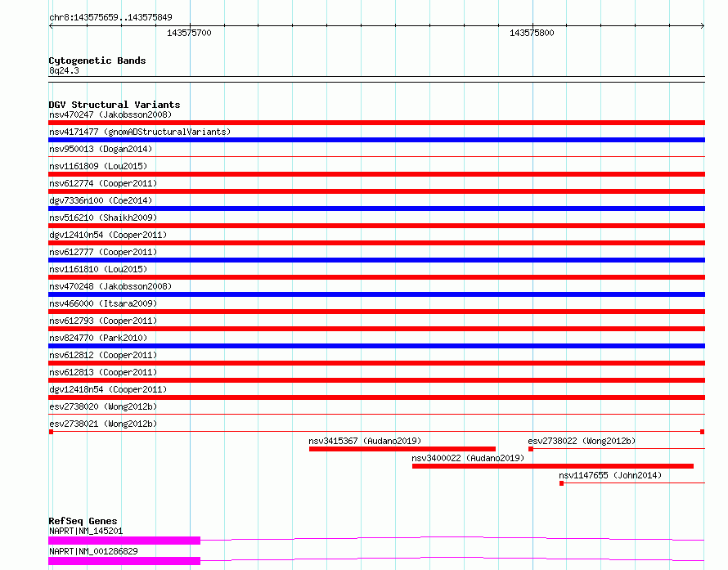The width and height of the screenshot is (728, 570).
Task: Select the nsv3400022 red variant bar
Action: coord(553,466)
